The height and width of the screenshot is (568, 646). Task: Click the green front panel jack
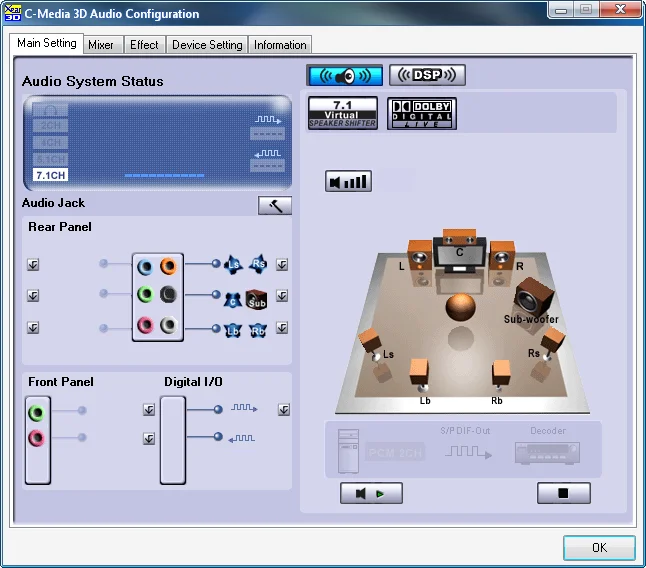click(x=36, y=413)
